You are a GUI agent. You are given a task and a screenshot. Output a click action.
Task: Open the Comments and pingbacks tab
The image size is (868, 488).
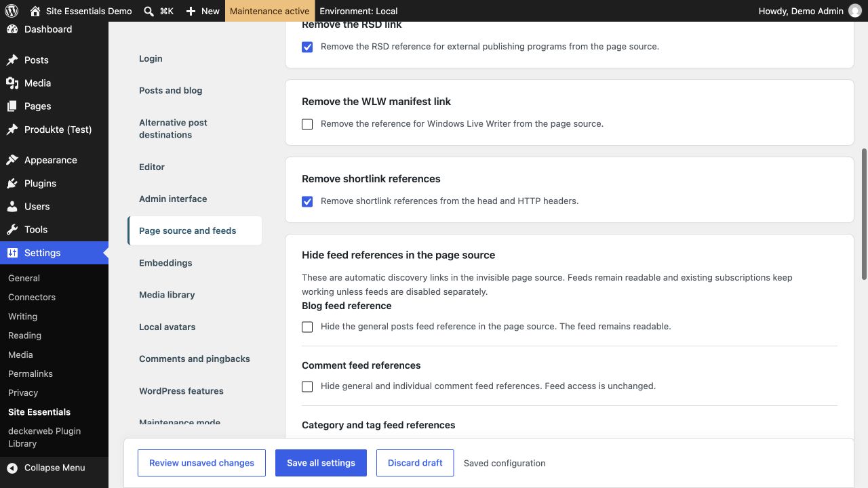pos(195,359)
